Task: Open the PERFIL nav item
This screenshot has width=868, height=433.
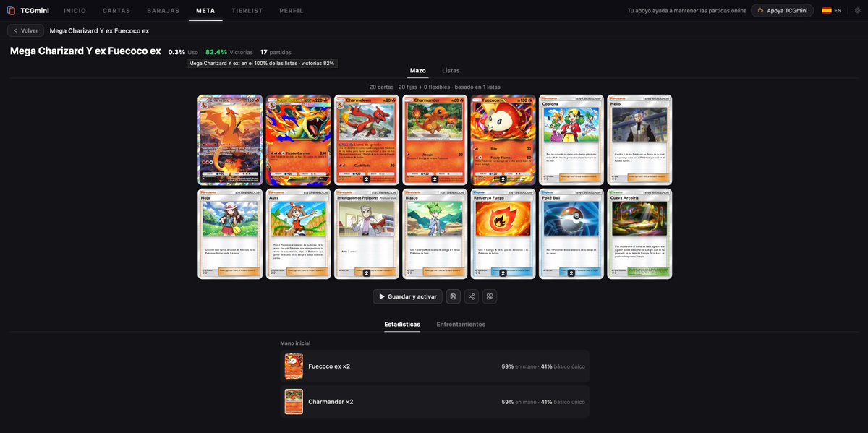Action: [x=291, y=11]
